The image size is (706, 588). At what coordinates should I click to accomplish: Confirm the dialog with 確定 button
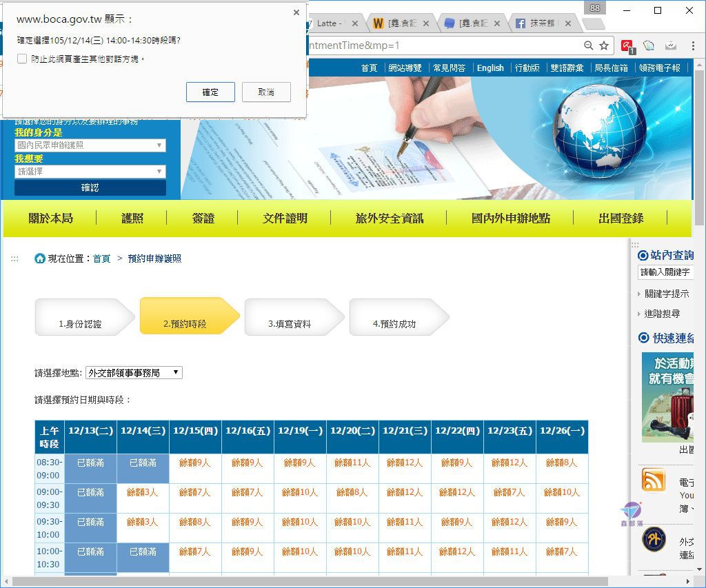pyautogui.click(x=210, y=92)
